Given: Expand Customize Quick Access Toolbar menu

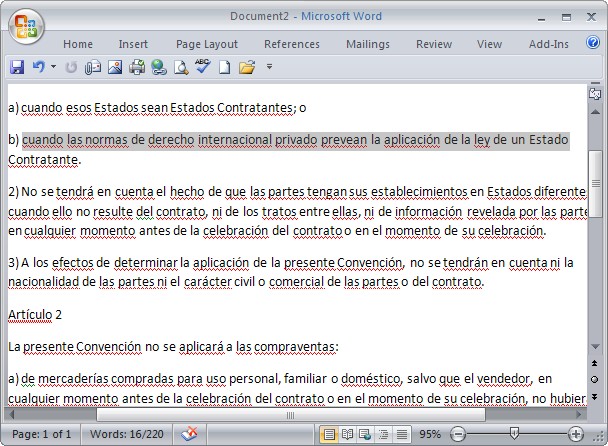Looking at the screenshot, I should coord(269,67).
